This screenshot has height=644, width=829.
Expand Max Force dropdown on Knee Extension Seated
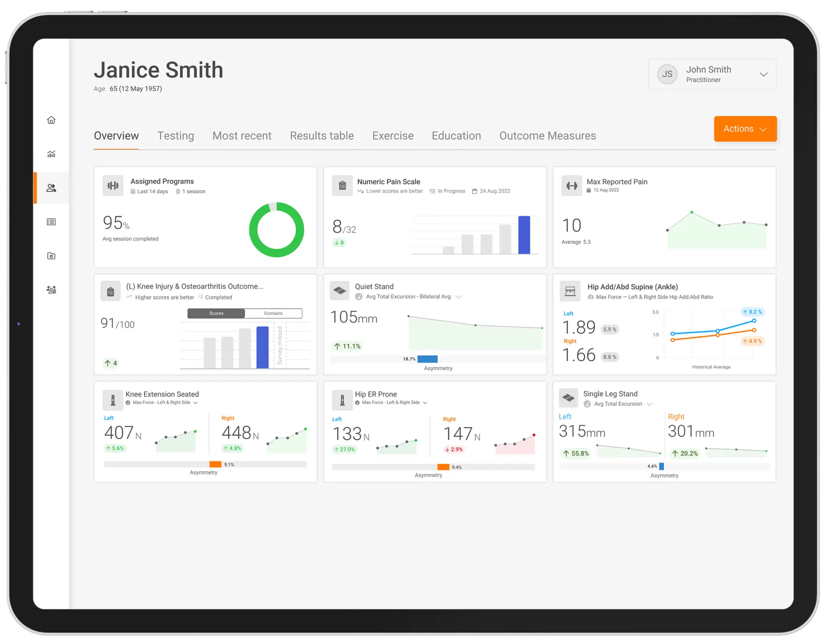(x=196, y=402)
